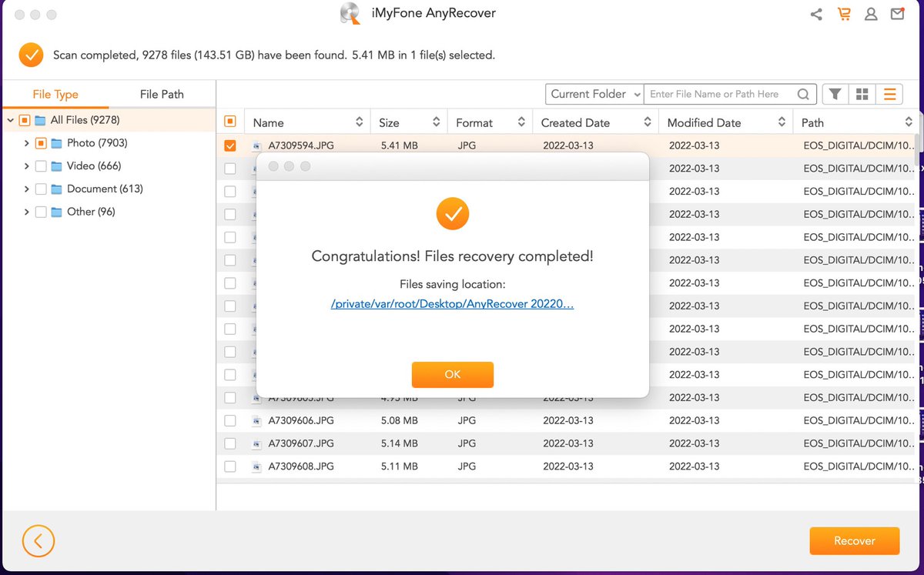The width and height of the screenshot is (924, 575).
Task: Expand the Document tree node
Action: coord(26,189)
